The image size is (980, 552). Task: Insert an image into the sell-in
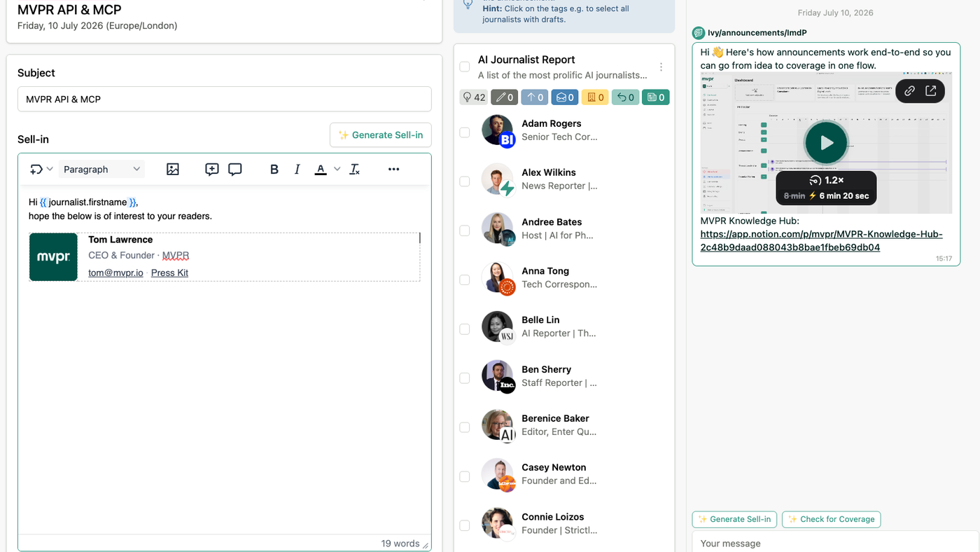pos(173,169)
